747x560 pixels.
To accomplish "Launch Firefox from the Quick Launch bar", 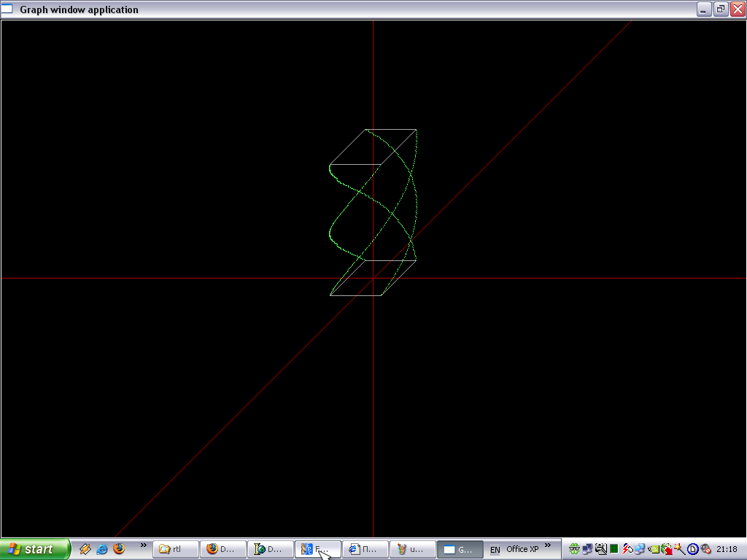I will tap(119, 549).
